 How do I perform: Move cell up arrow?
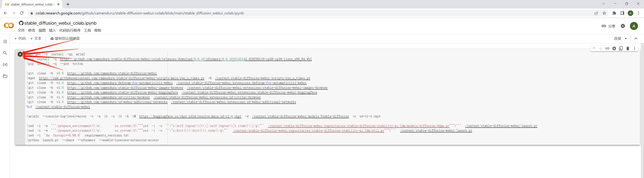pyautogui.click(x=594, y=48)
